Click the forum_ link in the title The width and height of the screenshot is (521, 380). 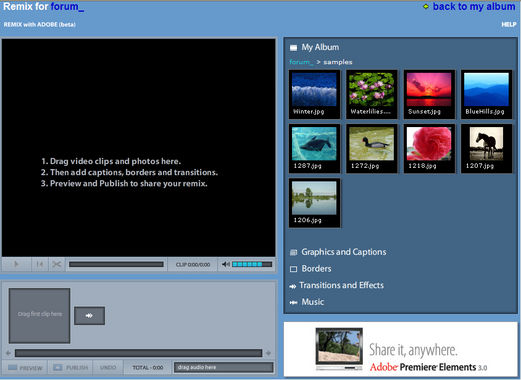[67, 6]
